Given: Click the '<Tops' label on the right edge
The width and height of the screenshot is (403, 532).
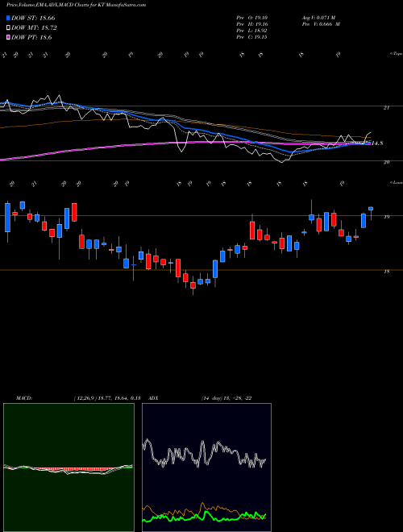Looking at the screenshot, I should coord(396,54).
